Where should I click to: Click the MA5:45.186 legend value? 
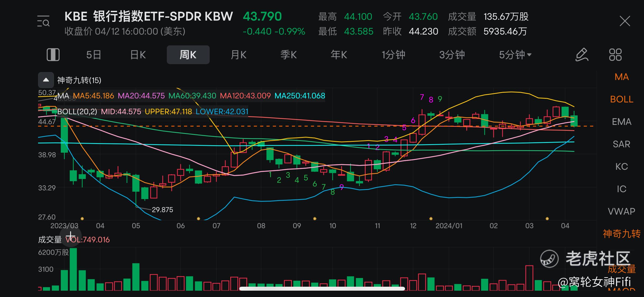[x=94, y=96]
